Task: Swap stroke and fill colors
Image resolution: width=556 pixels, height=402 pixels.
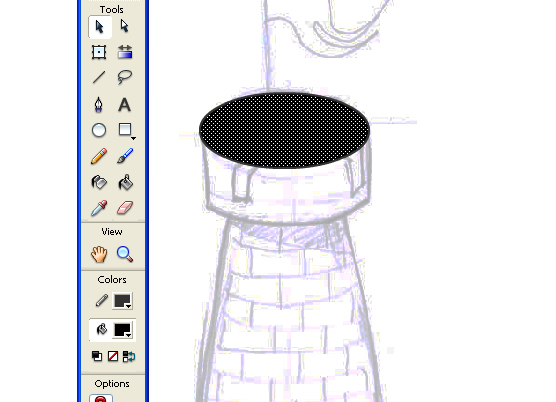Action: (x=129, y=356)
